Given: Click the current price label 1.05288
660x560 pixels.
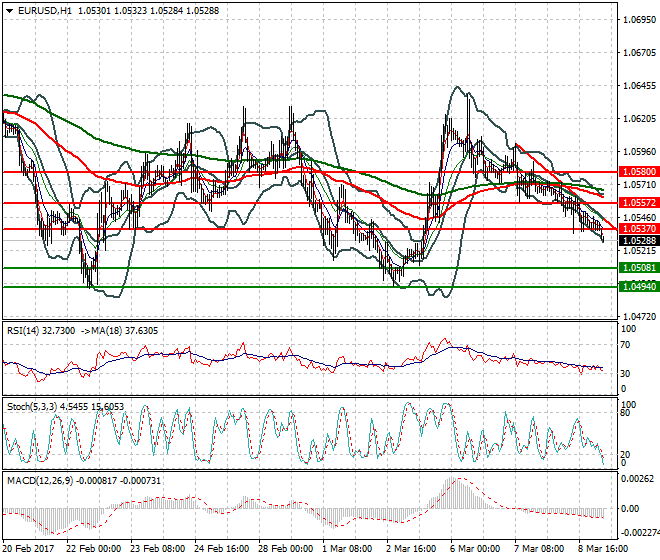Looking at the screenshot, I should pos(639,241).
